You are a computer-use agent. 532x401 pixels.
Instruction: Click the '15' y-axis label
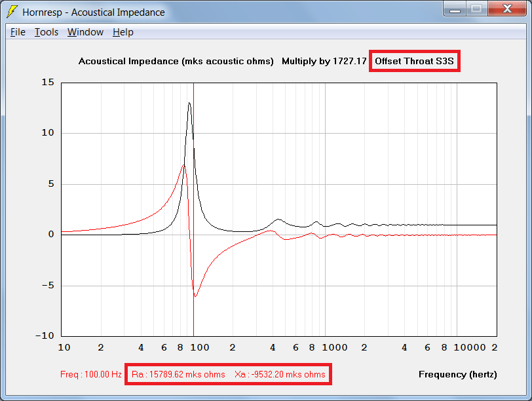pyautogui.click(x=48, y=83)
